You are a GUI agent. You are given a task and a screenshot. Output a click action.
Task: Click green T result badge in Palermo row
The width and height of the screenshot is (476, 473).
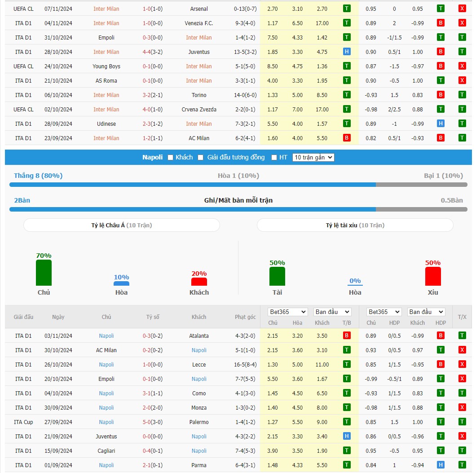(x=346, y=422)
